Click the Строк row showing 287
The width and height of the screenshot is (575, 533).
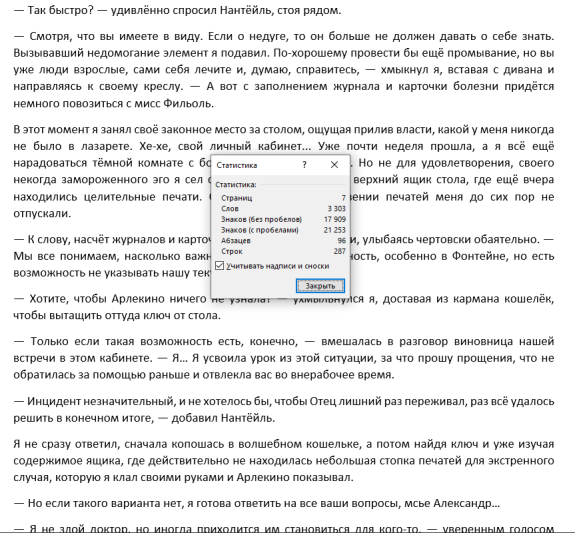[283, 251]
